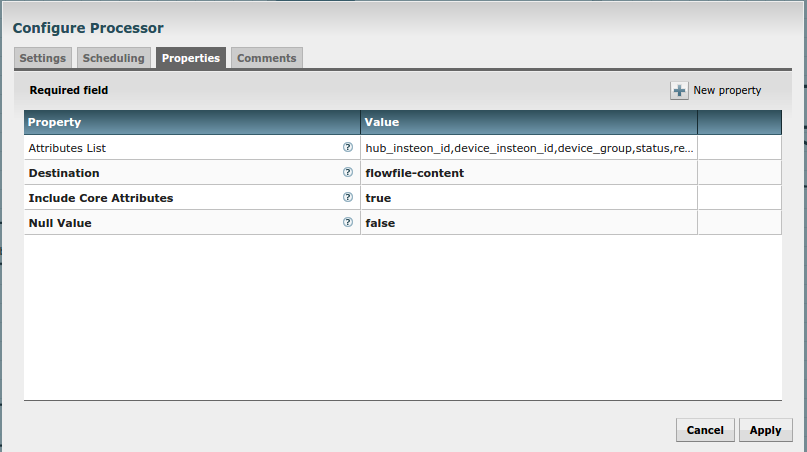Edit the Null Value false field

[x=529, y=223]
